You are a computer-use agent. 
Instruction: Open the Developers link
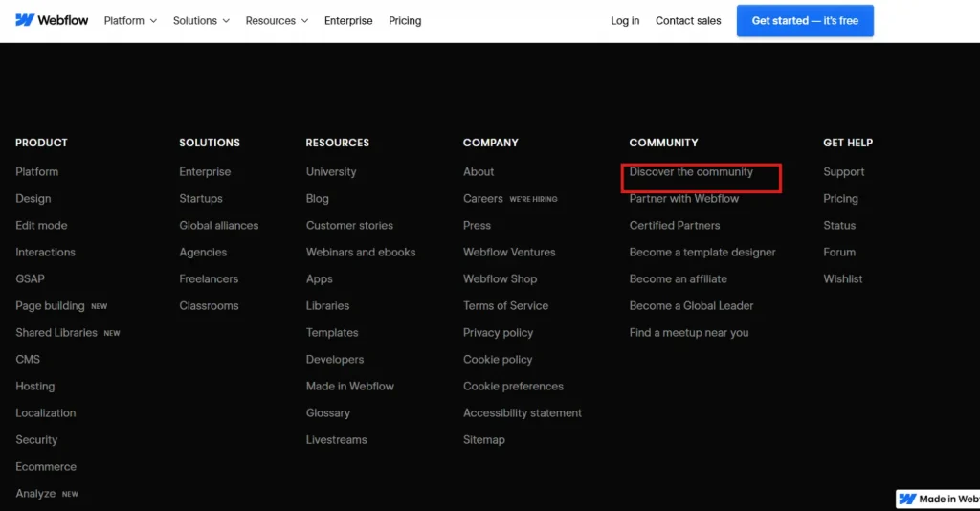click(x=335, y=360)
